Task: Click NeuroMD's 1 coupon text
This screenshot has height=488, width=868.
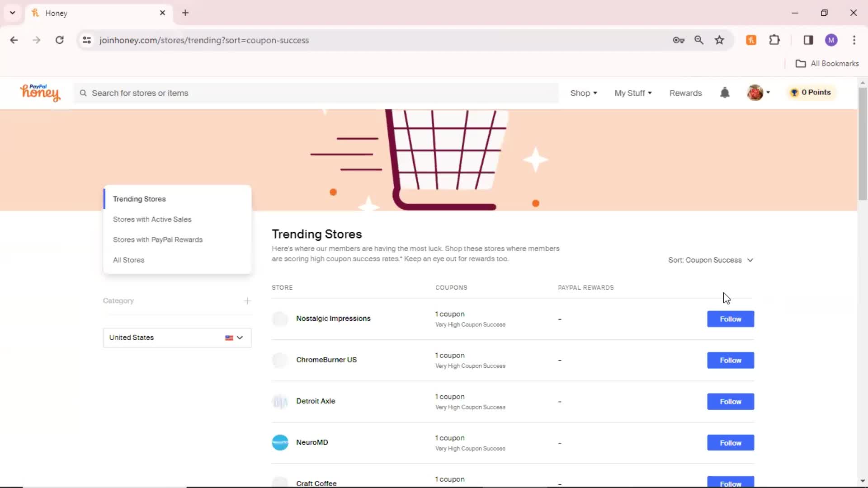Action: point(450,438)
